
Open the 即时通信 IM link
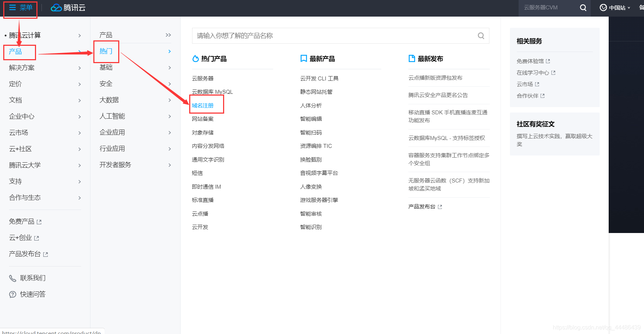click(206, 187)
